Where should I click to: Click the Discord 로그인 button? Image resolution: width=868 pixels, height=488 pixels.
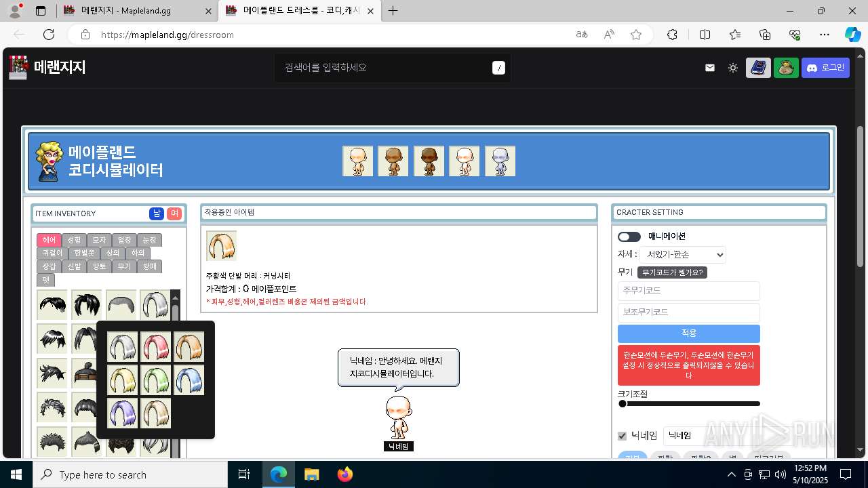pyautogui.click(x=826, y=68)
